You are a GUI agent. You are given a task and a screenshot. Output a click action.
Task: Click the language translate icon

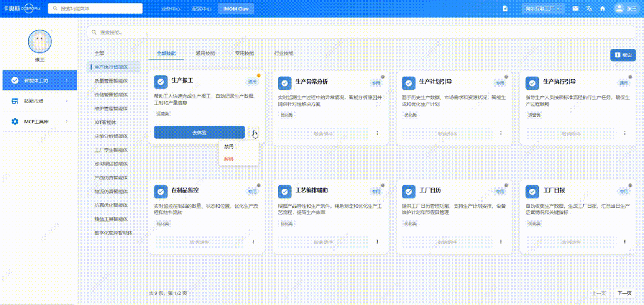pyautogui.click(x=589, y=8)
